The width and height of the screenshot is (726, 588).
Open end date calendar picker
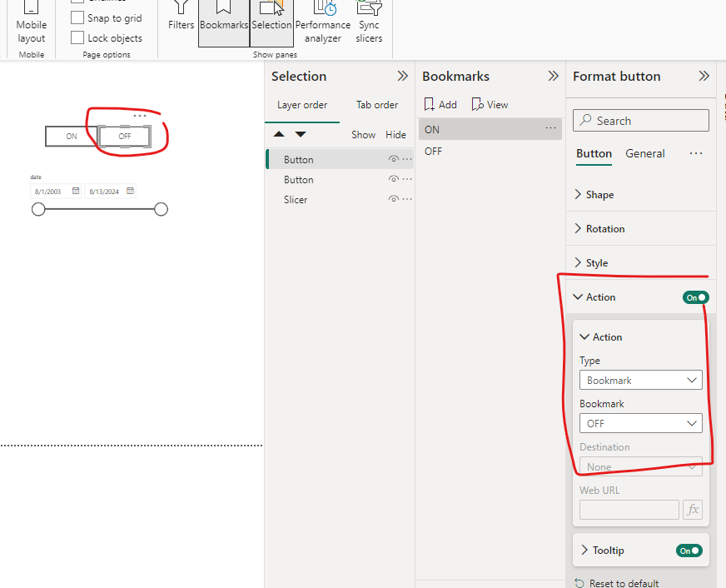pyautogui.click(x=130, y=191)
